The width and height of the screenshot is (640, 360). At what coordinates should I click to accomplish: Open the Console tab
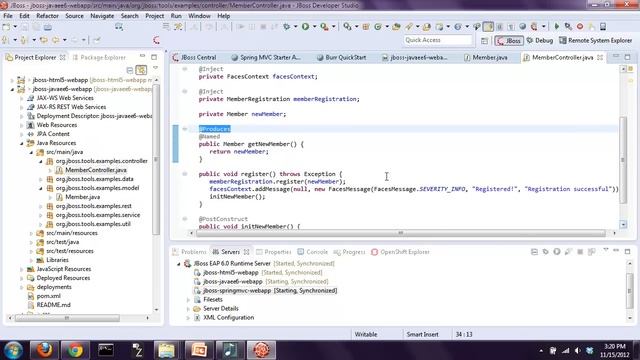click(313, 252)
